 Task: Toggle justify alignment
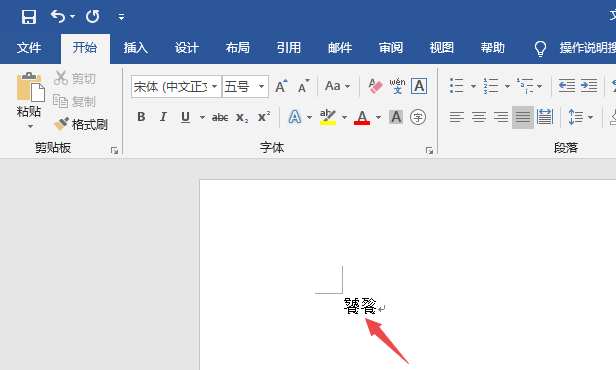523,117
